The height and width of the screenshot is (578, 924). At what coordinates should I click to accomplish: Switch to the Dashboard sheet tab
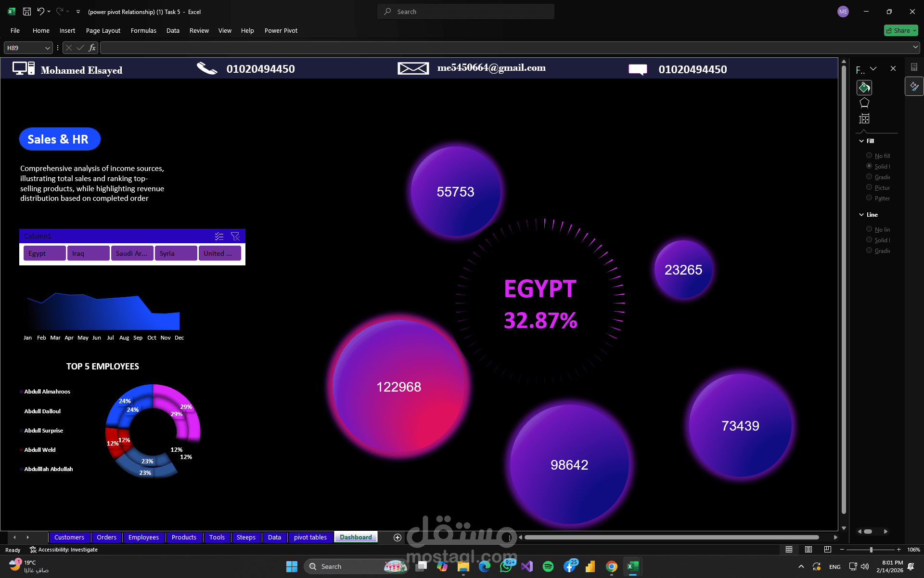(356, 537)
